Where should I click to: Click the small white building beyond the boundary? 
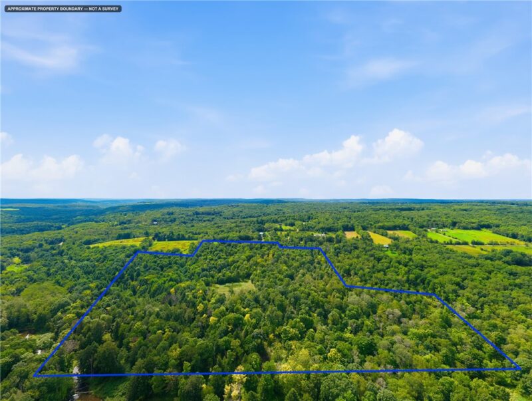coord(261,233)
